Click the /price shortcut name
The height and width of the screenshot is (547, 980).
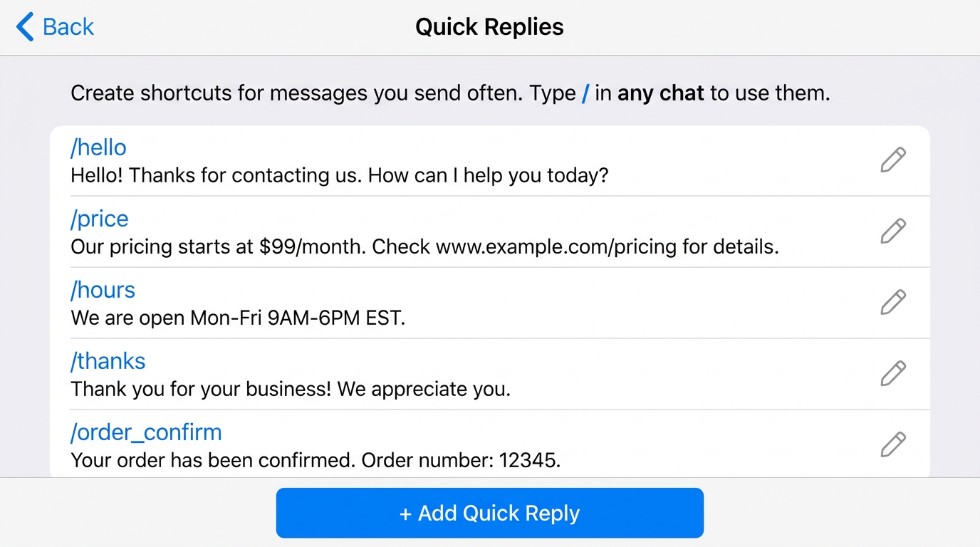(x=99, y=219)
